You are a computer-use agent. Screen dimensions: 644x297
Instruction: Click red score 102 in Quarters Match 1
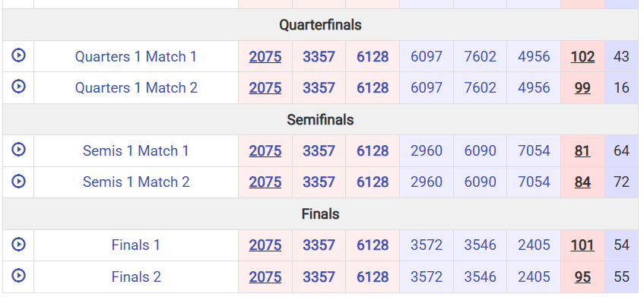click(x=582, y=57)
